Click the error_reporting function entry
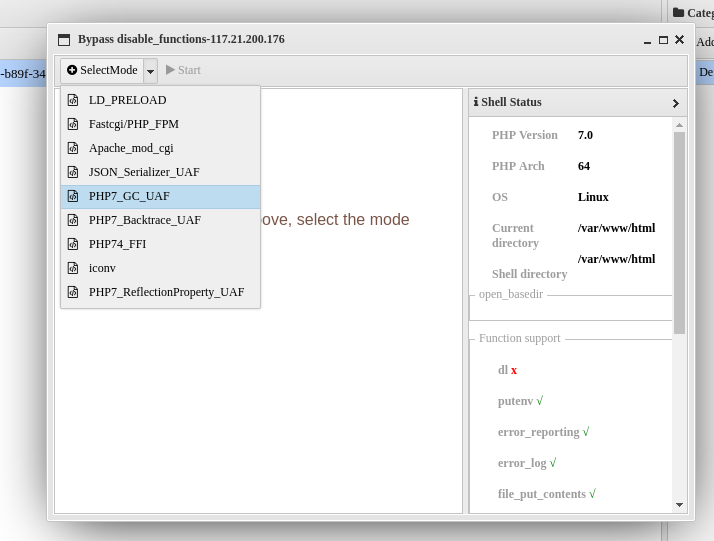The width and height of the screenshot is (714, 541). click(x=543, y=432)
